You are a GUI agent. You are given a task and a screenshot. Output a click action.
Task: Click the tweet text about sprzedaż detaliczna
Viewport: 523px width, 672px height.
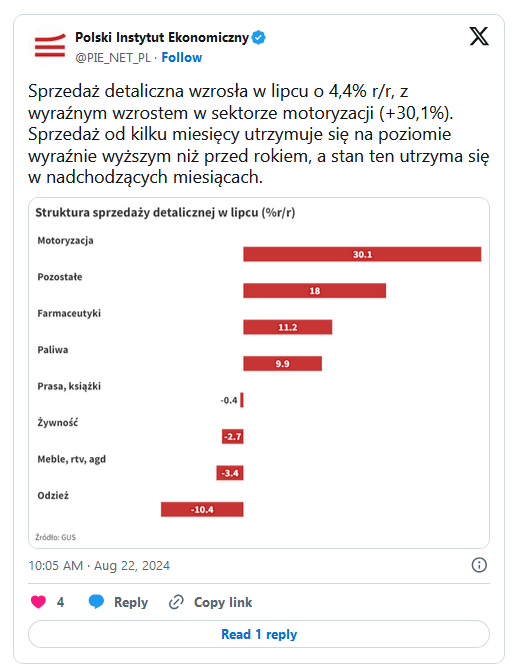click(x=258, y=134)
